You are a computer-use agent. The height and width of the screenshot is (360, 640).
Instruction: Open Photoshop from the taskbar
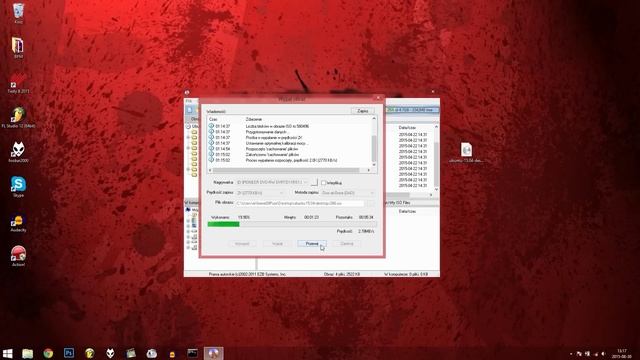69,353
